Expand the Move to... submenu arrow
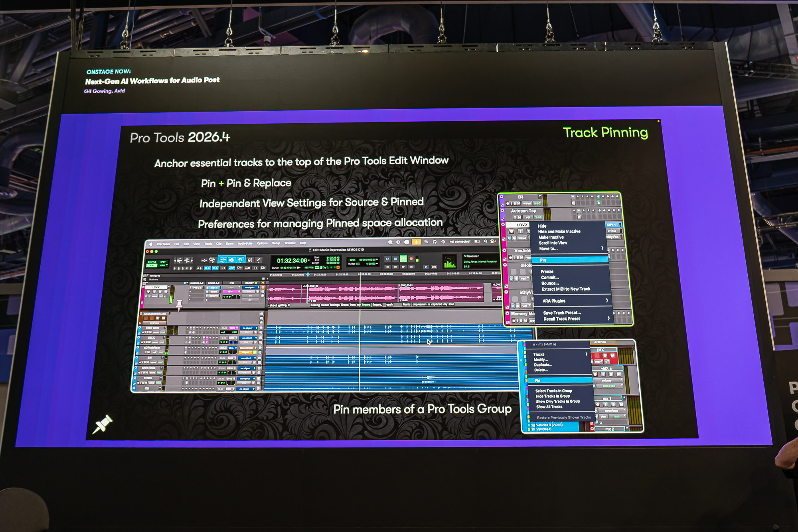 (x=602, y=248)
